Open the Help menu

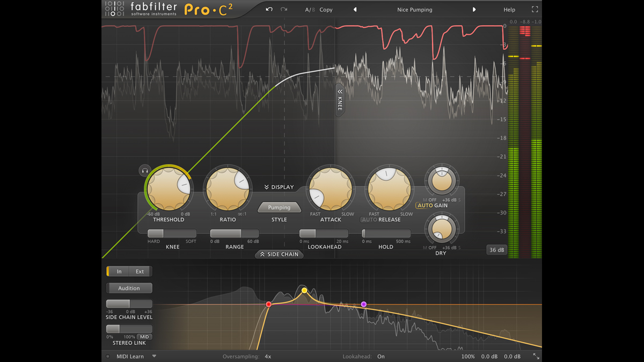pyautogui.click(x=509, y=9)
